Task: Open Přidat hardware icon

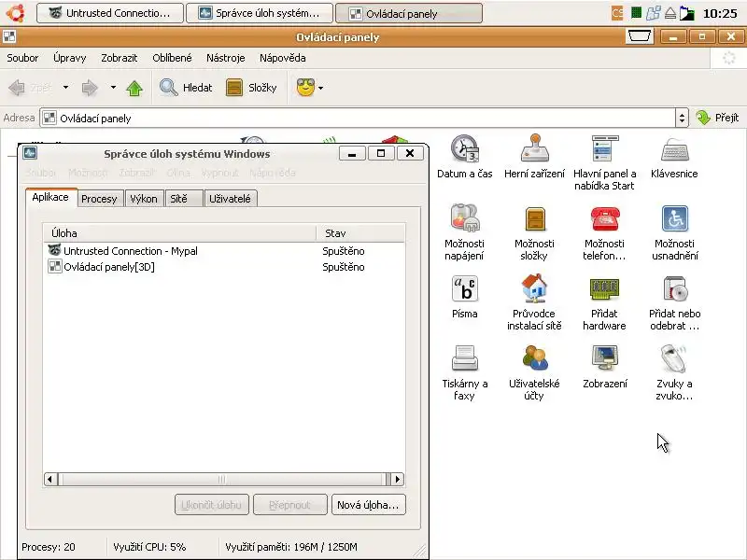Action: [604, 289]
